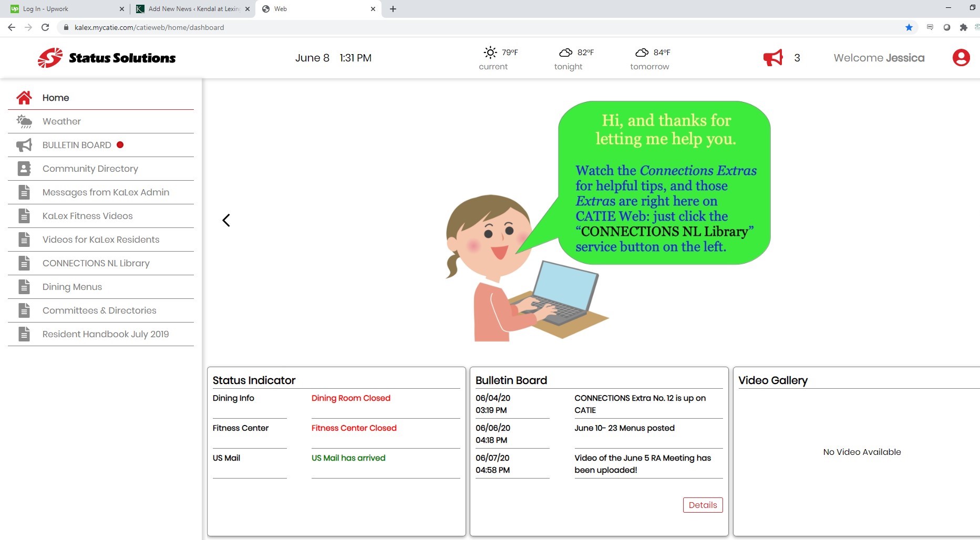Click the Bulletin Board Details button
The image size is (980, 540).
[703, 505]
